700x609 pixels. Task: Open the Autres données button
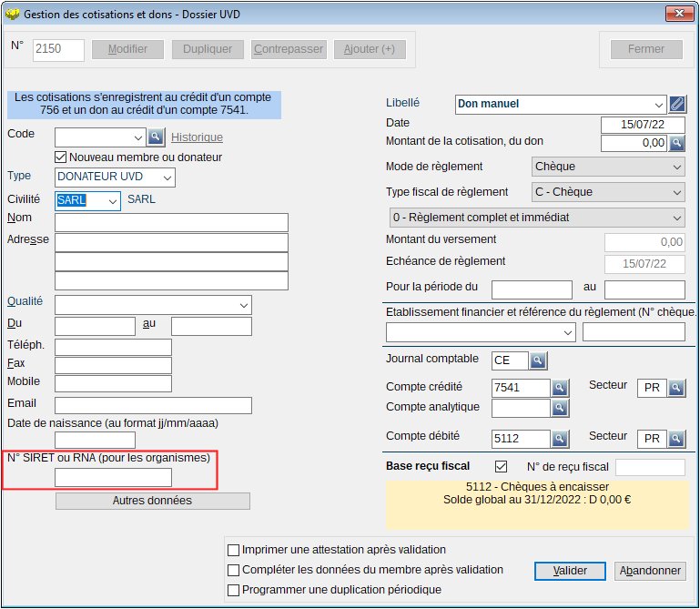point(153,501)
